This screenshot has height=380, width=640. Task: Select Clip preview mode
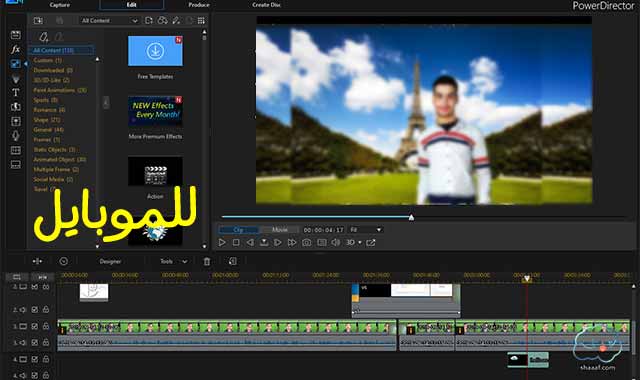point(239,230)
